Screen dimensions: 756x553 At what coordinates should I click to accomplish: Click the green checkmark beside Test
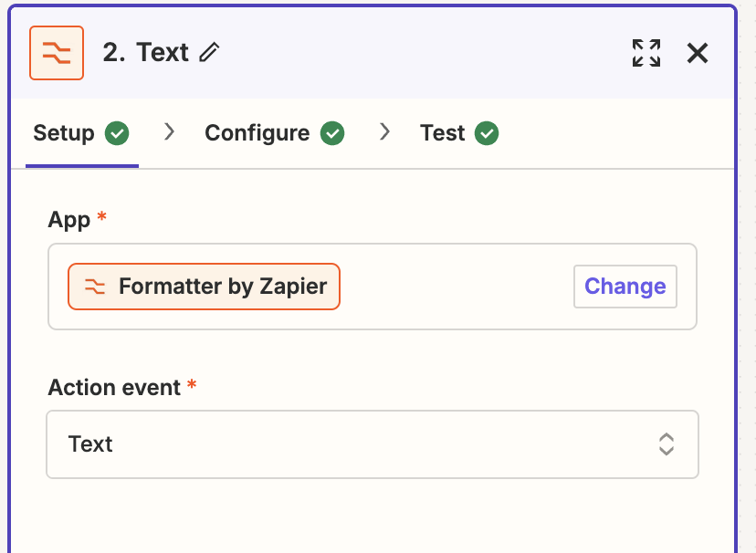[487, 133]
